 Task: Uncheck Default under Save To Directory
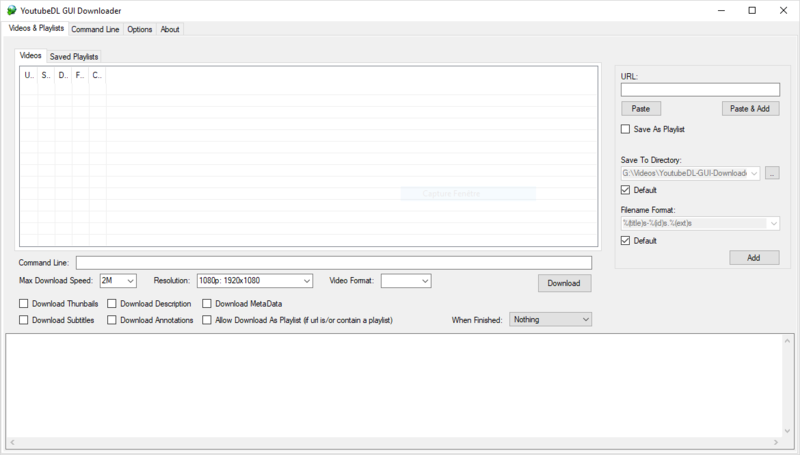(x=626, y=190)
